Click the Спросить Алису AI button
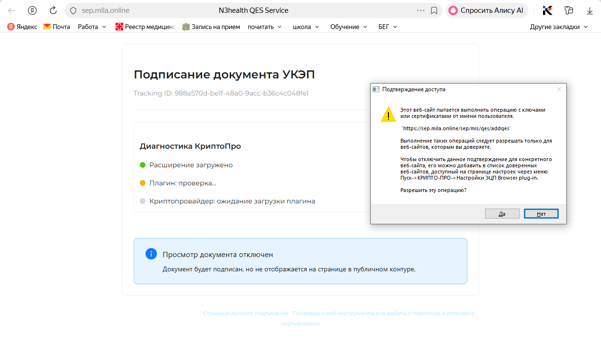 (x=487, y=10)
